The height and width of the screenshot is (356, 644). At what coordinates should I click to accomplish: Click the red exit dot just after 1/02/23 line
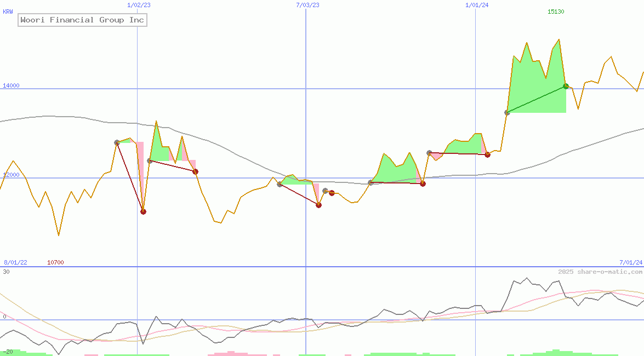144,212
